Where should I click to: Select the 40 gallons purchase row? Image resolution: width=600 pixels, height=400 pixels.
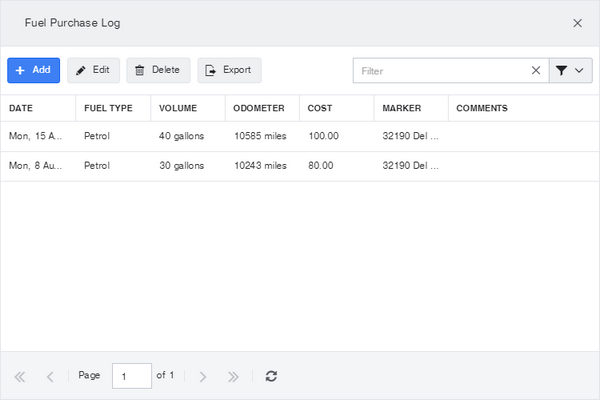tap(300, 136)
